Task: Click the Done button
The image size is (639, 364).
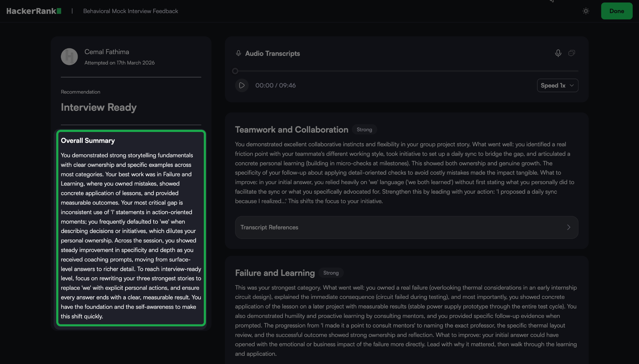Action: pos(617,11)
